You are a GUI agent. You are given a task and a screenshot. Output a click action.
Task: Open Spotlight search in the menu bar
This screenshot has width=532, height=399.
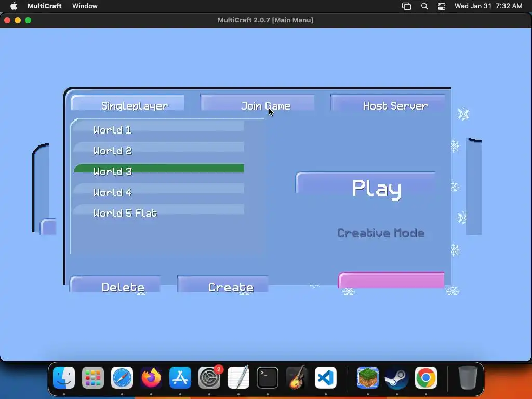424,6
